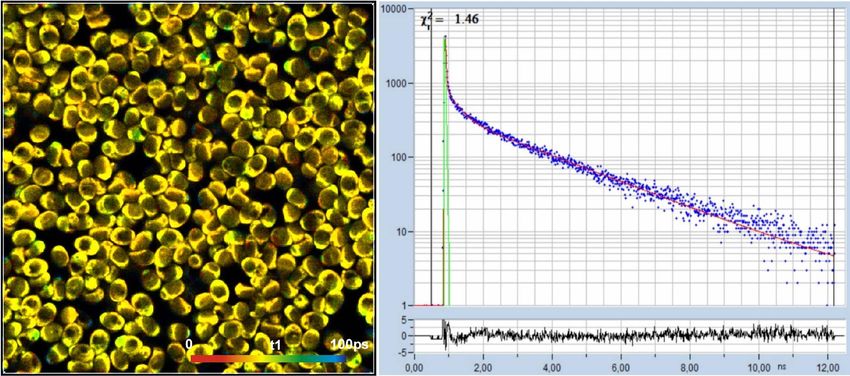
Task: Click the residuals trace below decay curve
Action: (623, 335)
